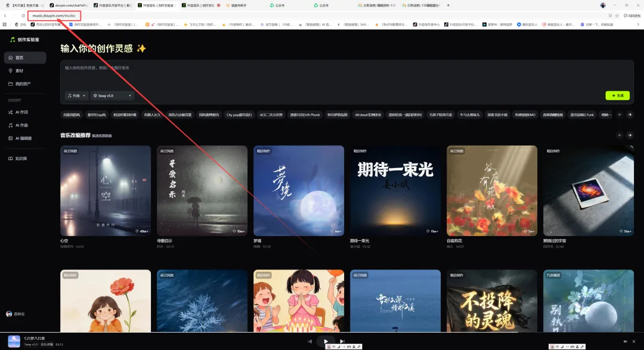Skip to previous track in player bar
Image resolution: width=644 pixels, height=350 pixels.
click(309, 342)
